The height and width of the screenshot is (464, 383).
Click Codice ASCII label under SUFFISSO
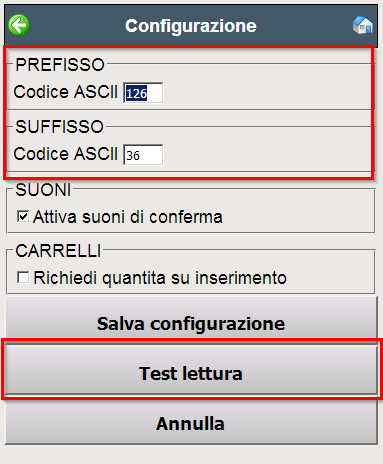(x=66, y=154)
